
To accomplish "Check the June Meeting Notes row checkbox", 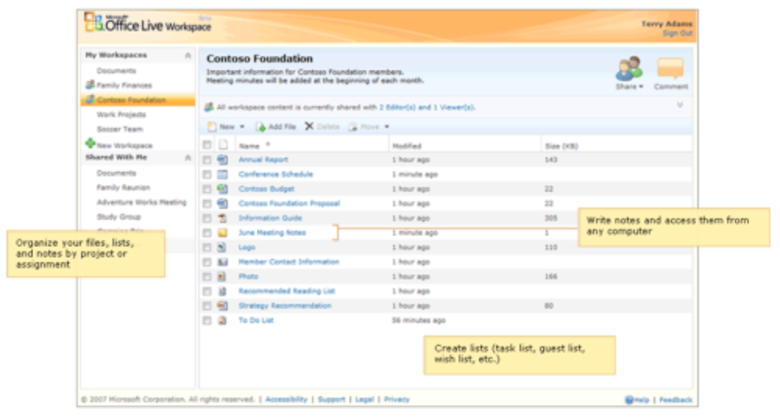I will click(207, 233).
